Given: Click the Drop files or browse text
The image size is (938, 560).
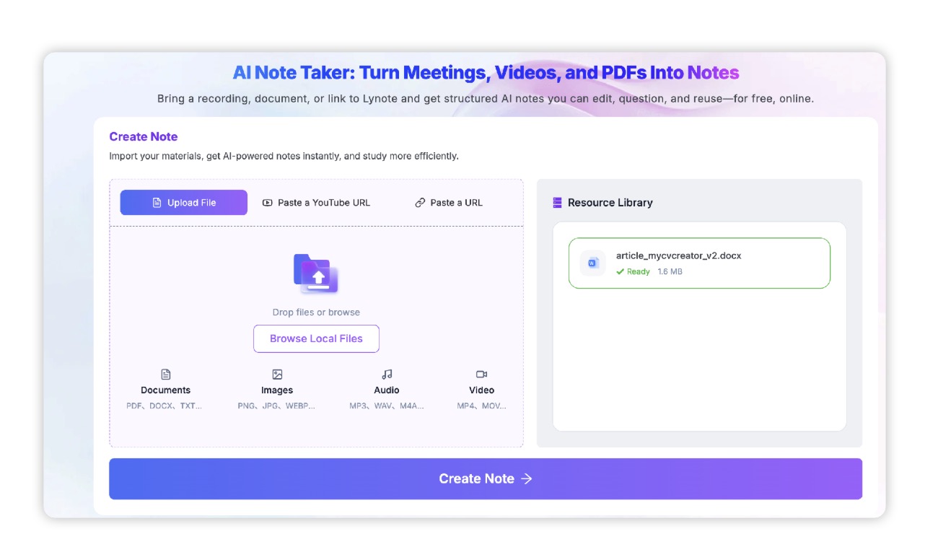Looking at the screenshot, I should click(x=316, y=312).
